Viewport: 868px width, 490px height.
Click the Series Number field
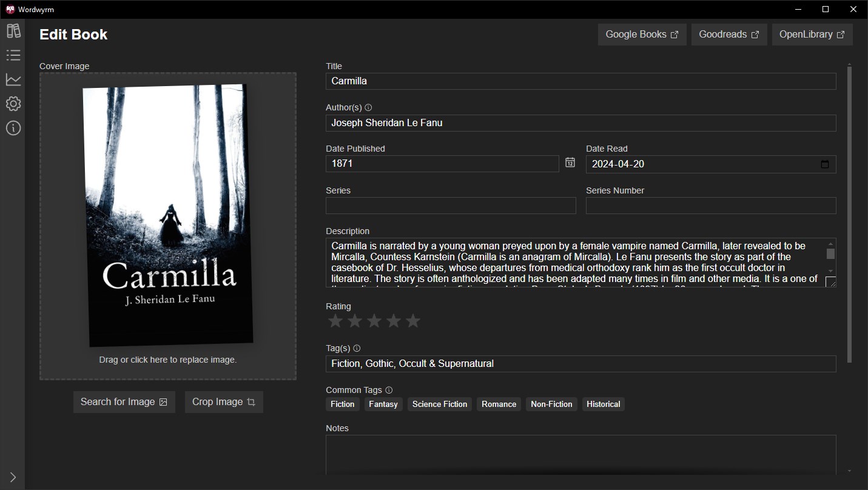[x=711, y=206]
